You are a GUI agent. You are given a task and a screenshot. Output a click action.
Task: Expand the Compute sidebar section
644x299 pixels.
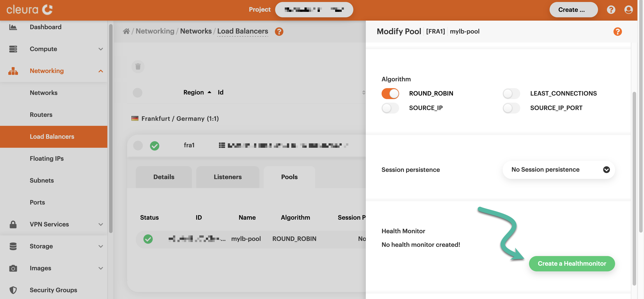[x=101, y=49]
